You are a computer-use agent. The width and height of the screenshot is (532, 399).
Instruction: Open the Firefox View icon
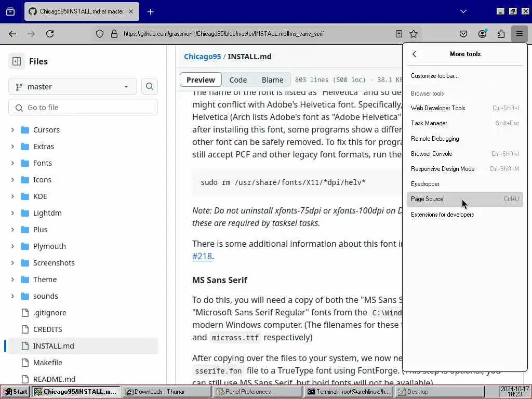tap(10, 11)
